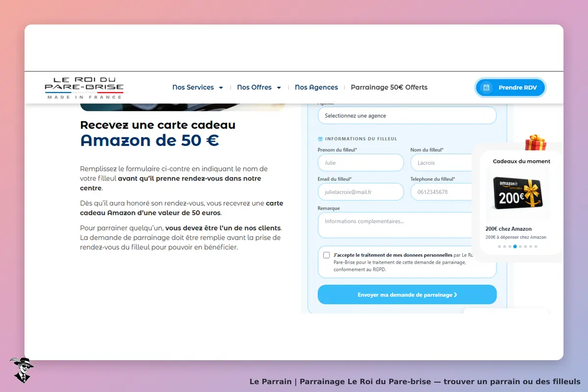
Task: Click the "INFORMATIONS DU FILLEUL" section label
Action: (x=361, y=139)
